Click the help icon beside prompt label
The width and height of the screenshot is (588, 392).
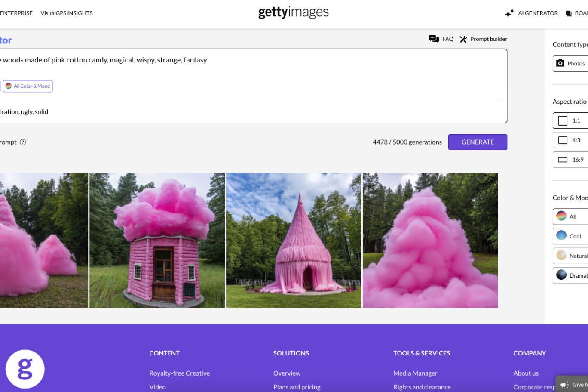[x=23, y=142]
